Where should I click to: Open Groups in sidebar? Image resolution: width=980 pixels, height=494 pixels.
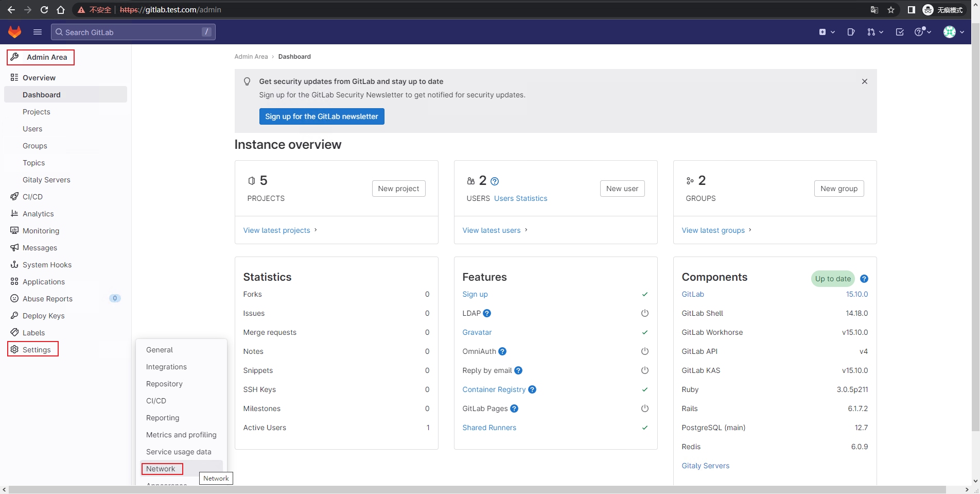coord(35,146)
